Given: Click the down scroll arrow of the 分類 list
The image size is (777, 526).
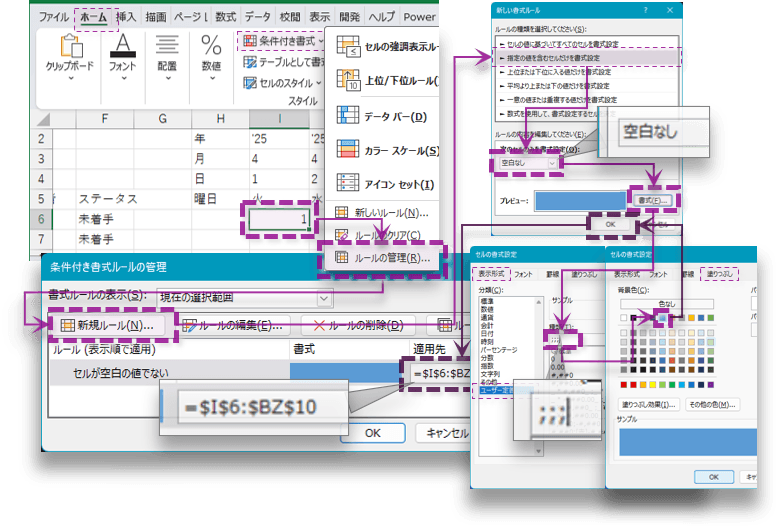Looking at the screenshot, I should [539, 451].
